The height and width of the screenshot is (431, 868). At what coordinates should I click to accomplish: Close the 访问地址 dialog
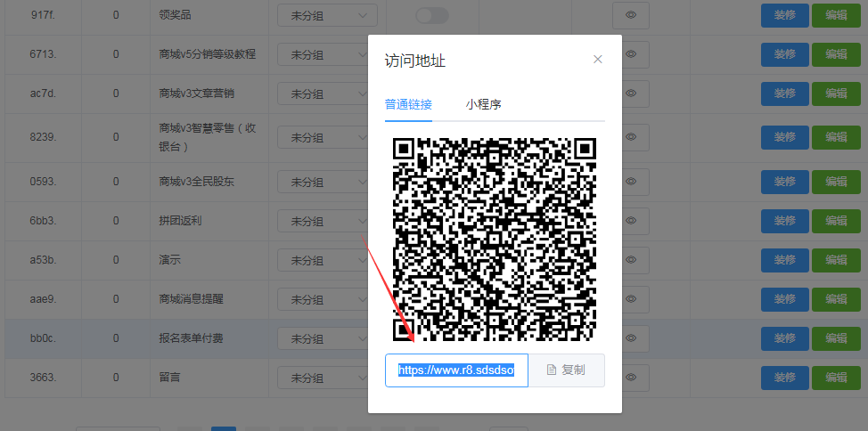point(597,59)
